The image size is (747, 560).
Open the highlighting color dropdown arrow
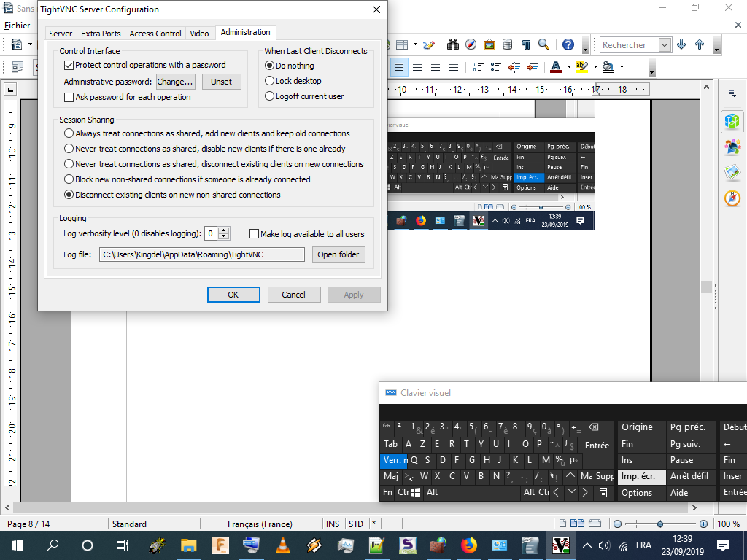595,67
